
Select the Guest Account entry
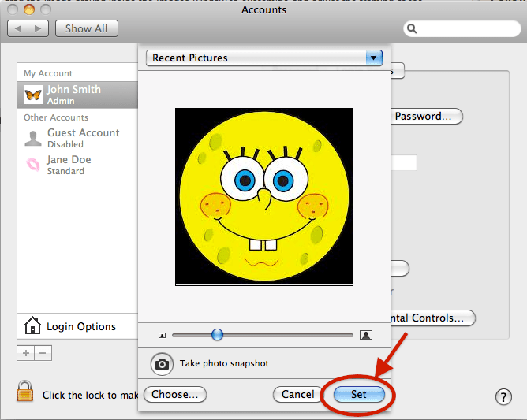pyautogui.click(x=77, y=138)
